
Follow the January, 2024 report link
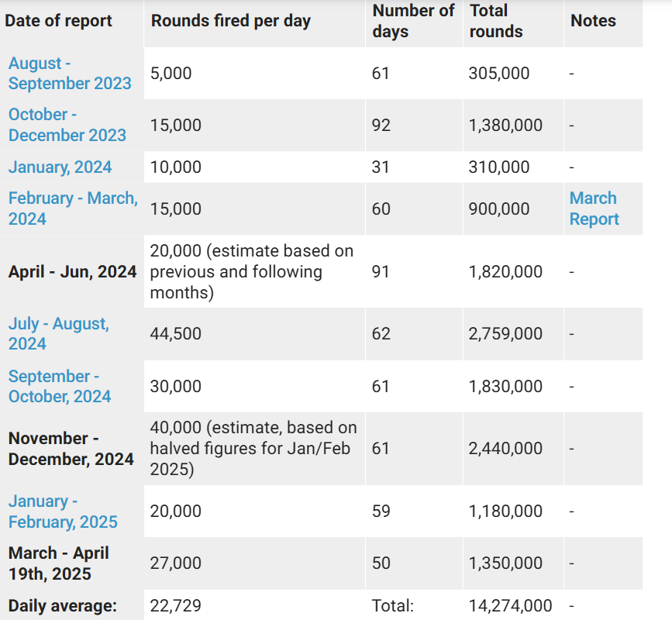click(x=60, y=167)
